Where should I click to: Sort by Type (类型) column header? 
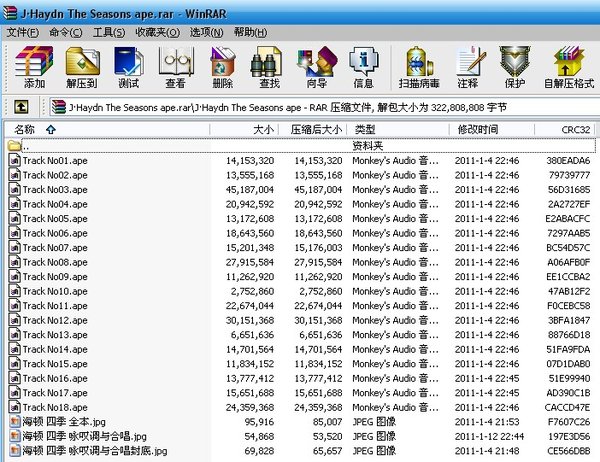pos(398,129)
